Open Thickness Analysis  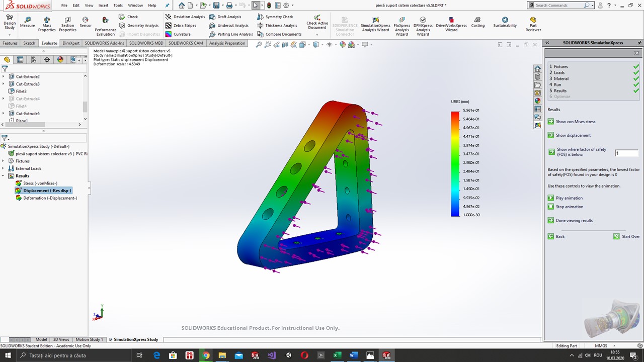tap(277, 26)
